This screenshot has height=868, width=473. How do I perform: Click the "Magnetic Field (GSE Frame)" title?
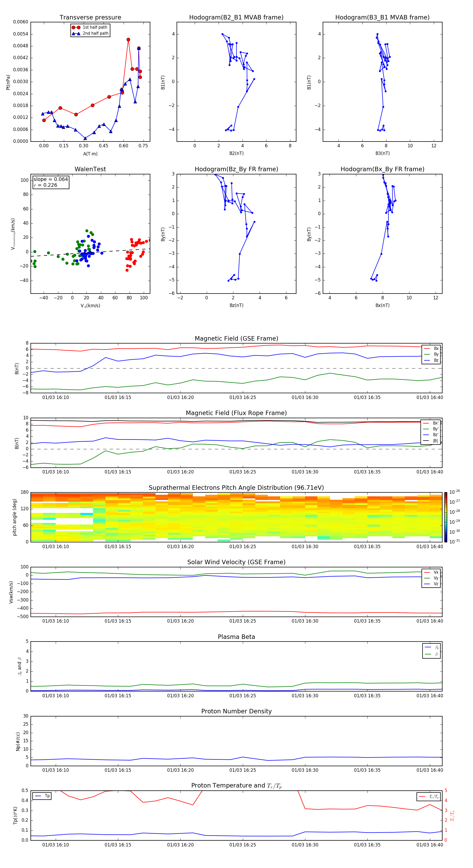click(236, 339)
